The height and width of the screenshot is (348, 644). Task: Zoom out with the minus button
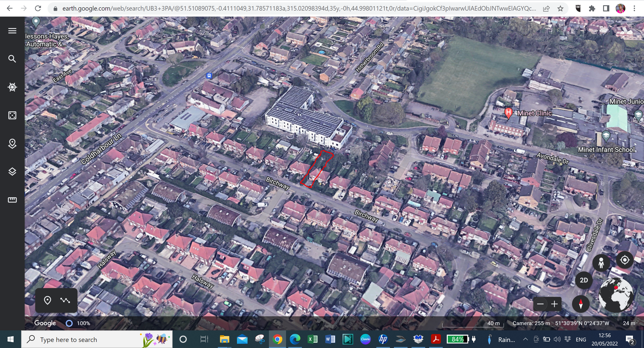tap(540, 304)
